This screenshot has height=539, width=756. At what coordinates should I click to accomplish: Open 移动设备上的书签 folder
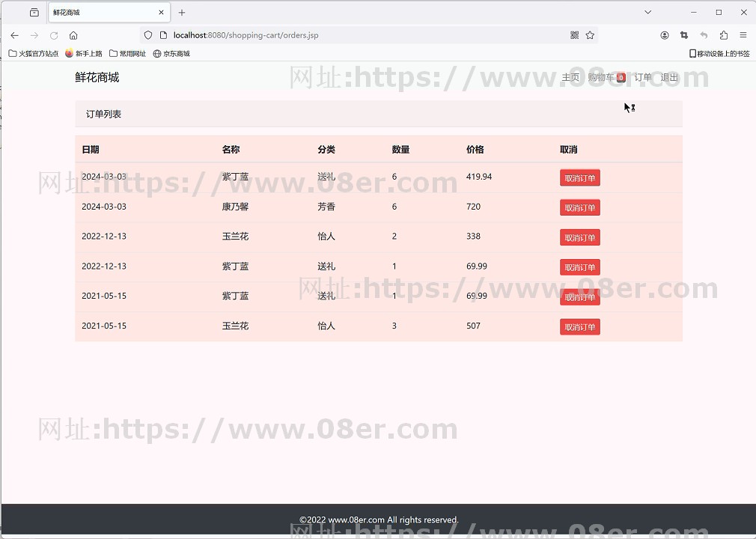pyautogui.click(x=719, y=53)
